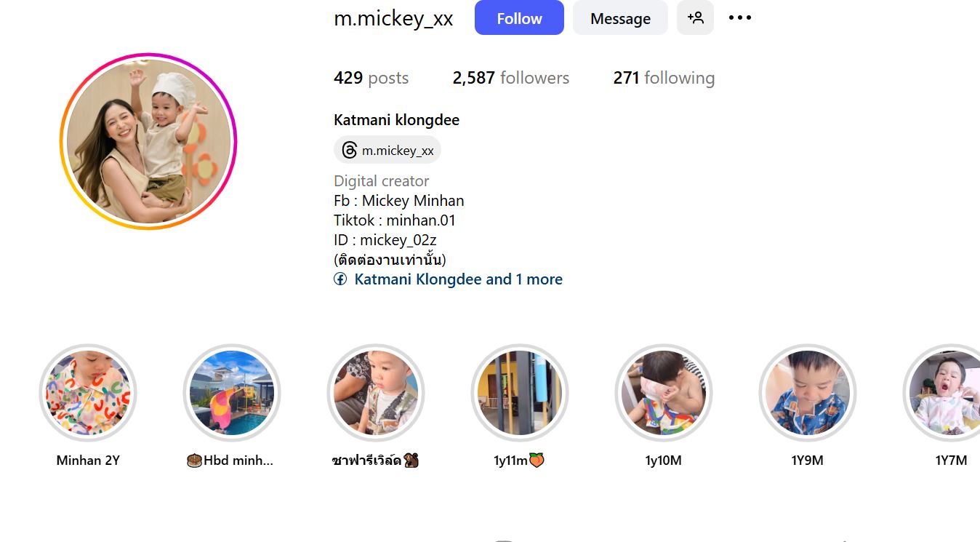Follow the m.mickey_xx account
This screenshot has width=980, height=542.
[519, 17]
